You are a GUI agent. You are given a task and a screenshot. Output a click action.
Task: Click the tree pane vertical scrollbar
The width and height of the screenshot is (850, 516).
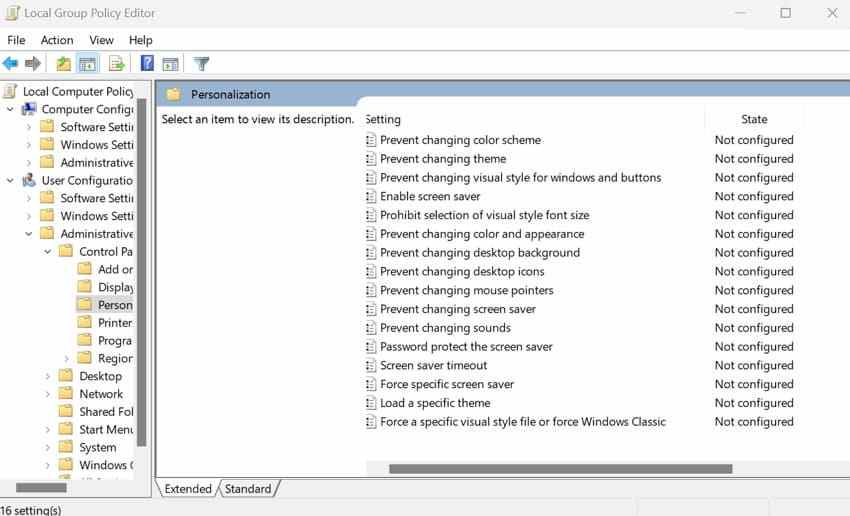pos(142,273)
